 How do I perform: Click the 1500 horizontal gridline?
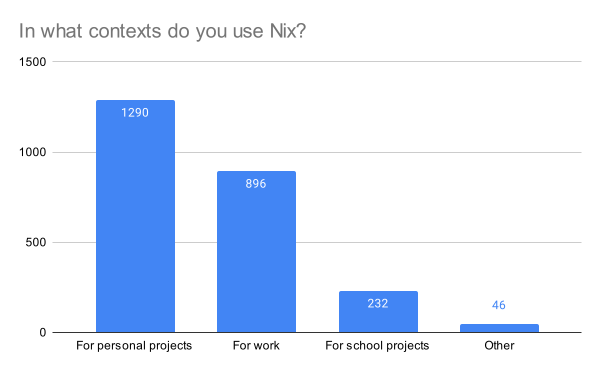(x=317, y=62)
